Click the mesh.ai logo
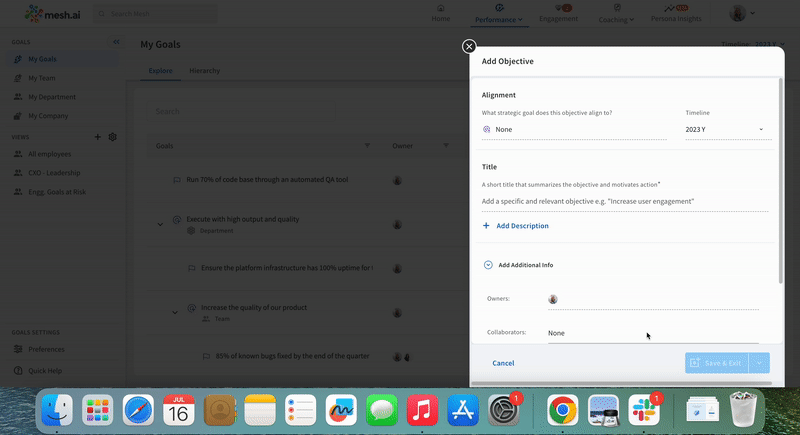The image size is (800, 435). (x=53, y=14)
